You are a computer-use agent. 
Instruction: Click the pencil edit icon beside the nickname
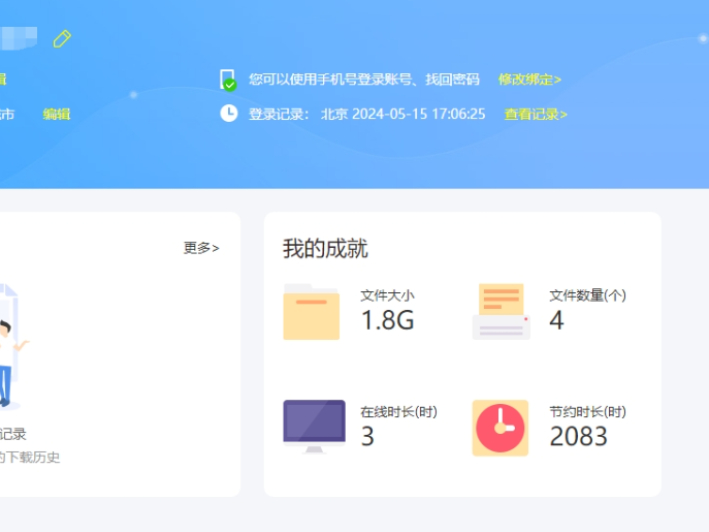(62, 39)
